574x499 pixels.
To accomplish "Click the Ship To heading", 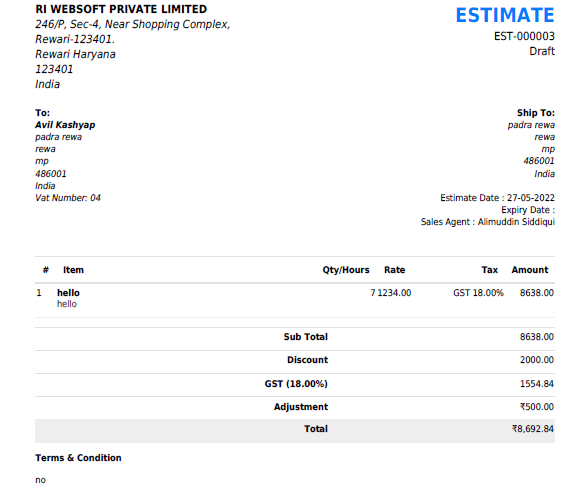I will [x=536, y=113].
